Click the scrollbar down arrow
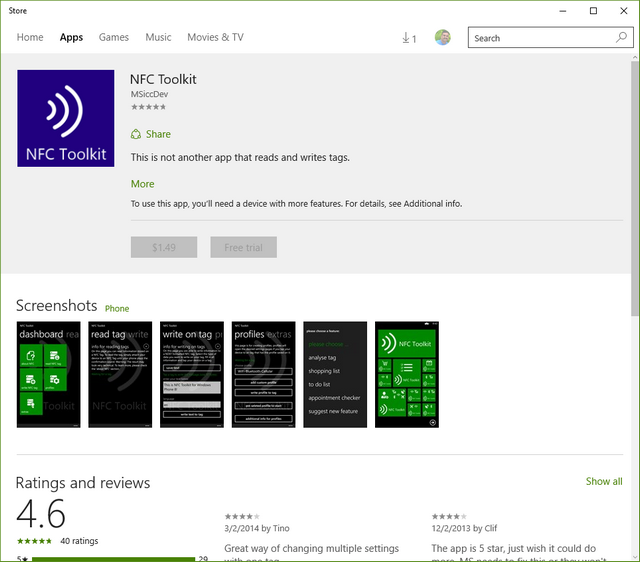Screen dimensions: 640x562 pos(635,557)
